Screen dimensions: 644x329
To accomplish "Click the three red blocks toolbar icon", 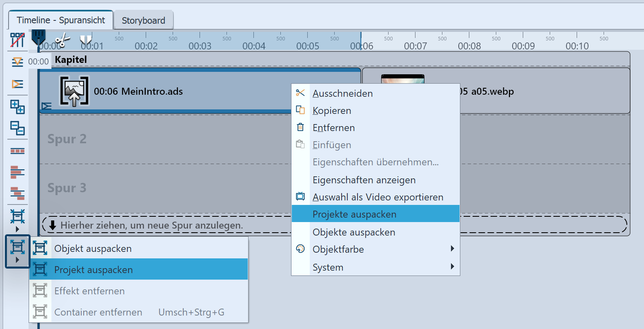I will pos(17,151).
